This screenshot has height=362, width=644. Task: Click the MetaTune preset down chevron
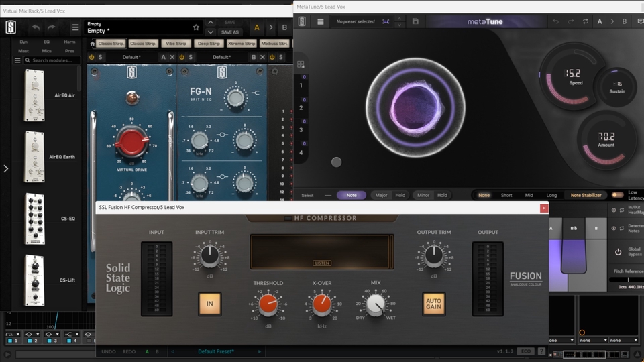[399, 25]
